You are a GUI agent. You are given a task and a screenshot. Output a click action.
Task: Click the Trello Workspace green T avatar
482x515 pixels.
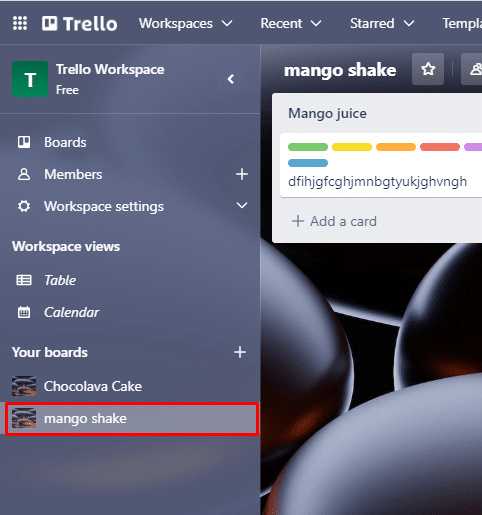(30, 79)
